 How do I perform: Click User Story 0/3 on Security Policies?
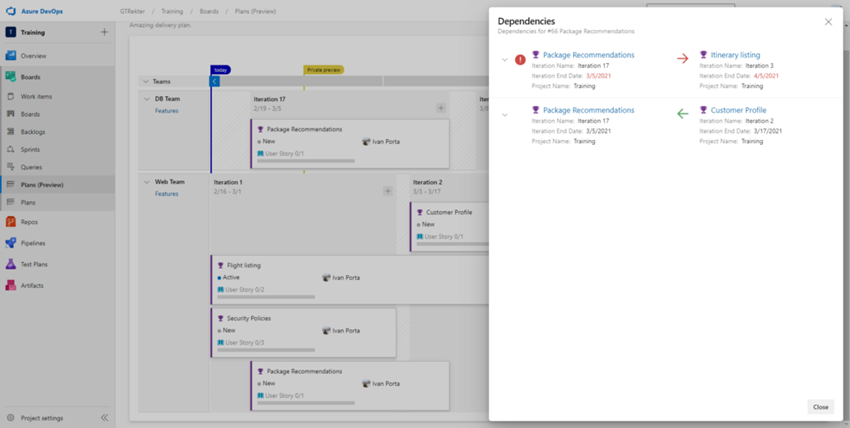tap(241, 342)
